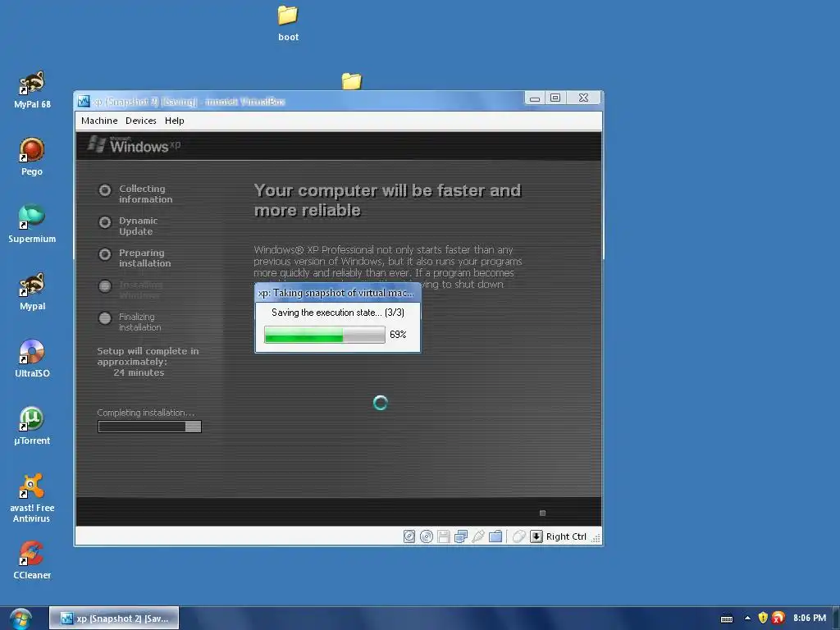Click the Show desktop strip at taskbar end

tap(836, 619)
